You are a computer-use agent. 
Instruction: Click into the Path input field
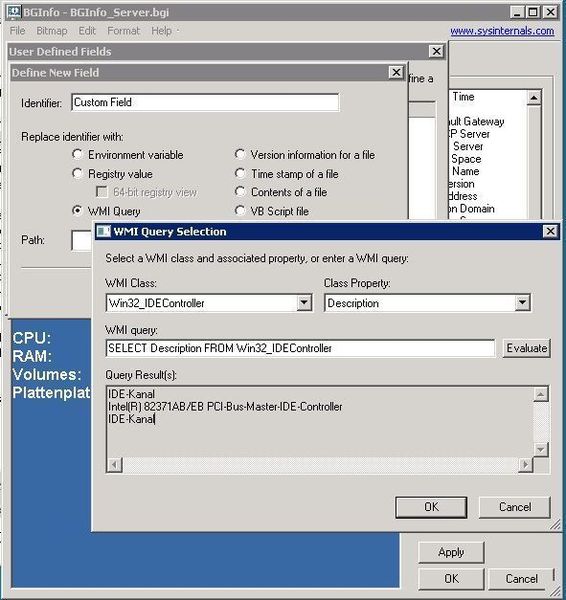coord(82,241)
